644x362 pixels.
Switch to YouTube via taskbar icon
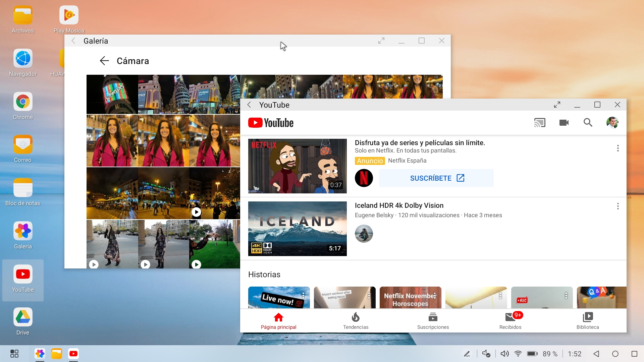coord(73,354)
